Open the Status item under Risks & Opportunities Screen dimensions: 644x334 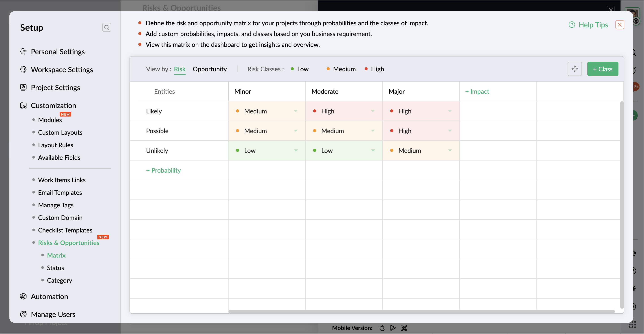click(56, 268)
